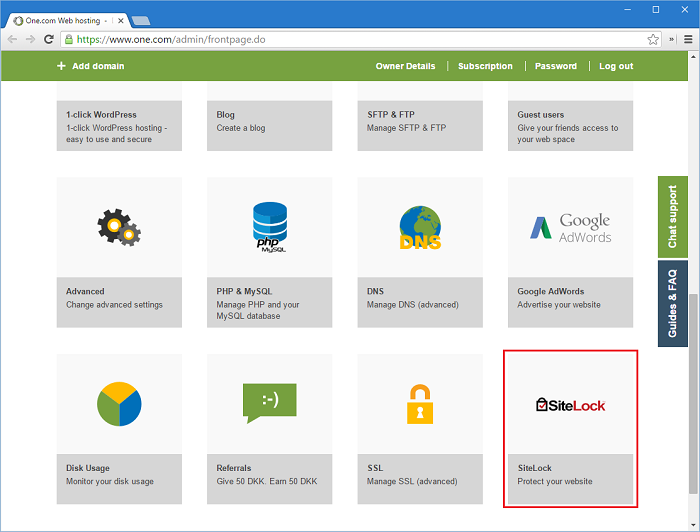The height and width of the screenshot is (532, 700).
Task: Open the Referrals smiley speech bubble icon
Action: pos(270,403)
